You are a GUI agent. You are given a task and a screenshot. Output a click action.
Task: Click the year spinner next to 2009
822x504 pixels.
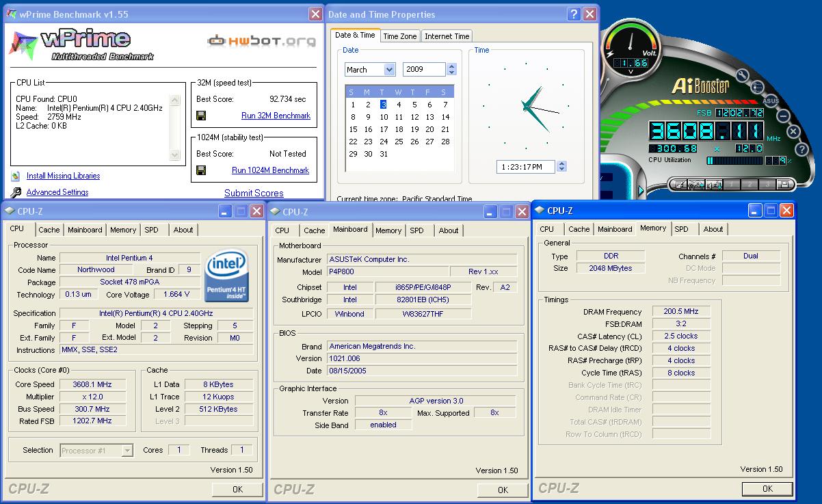click(451, 69)
